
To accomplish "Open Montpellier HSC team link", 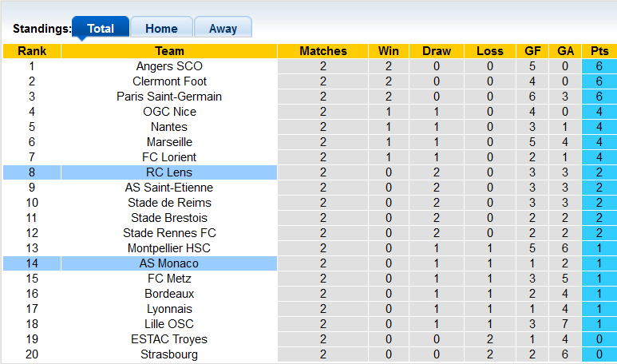I will (x=169, y=248).
